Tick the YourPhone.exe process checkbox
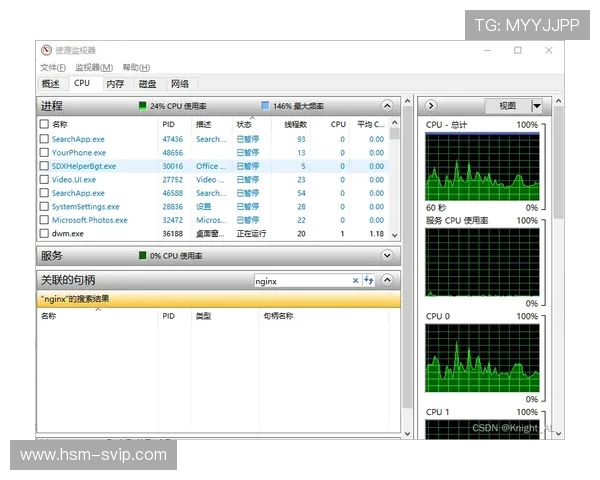Image resolution: width=600 pixels, height=480 pixels. click(x=44, y=153)
